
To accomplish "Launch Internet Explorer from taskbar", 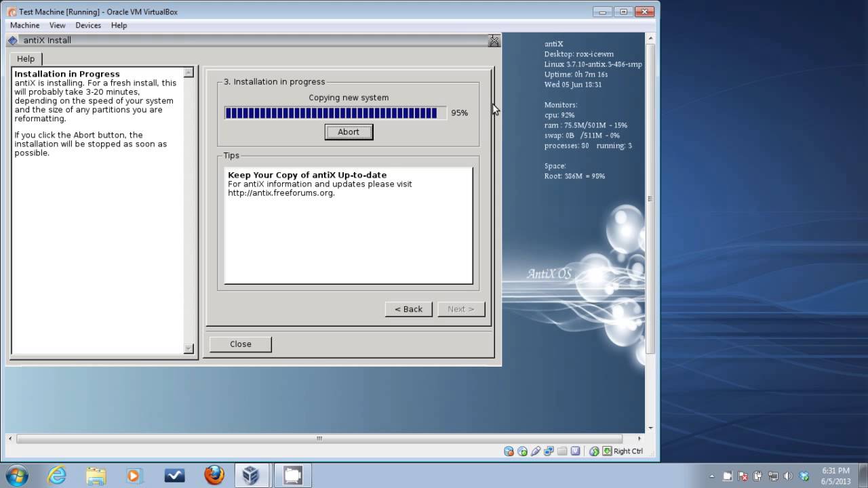I will (57, 475).
